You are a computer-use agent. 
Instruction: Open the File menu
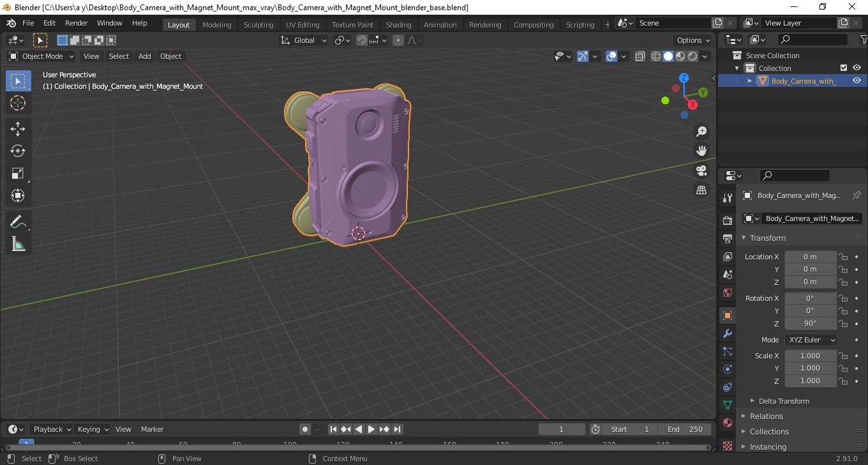click(28, 23)
